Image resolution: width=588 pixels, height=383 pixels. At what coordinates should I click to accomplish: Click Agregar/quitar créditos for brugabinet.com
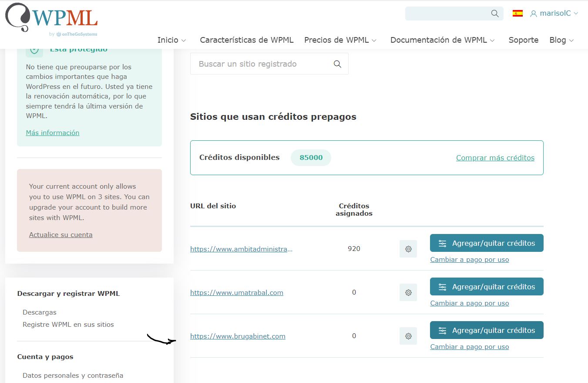coord(487,330)
